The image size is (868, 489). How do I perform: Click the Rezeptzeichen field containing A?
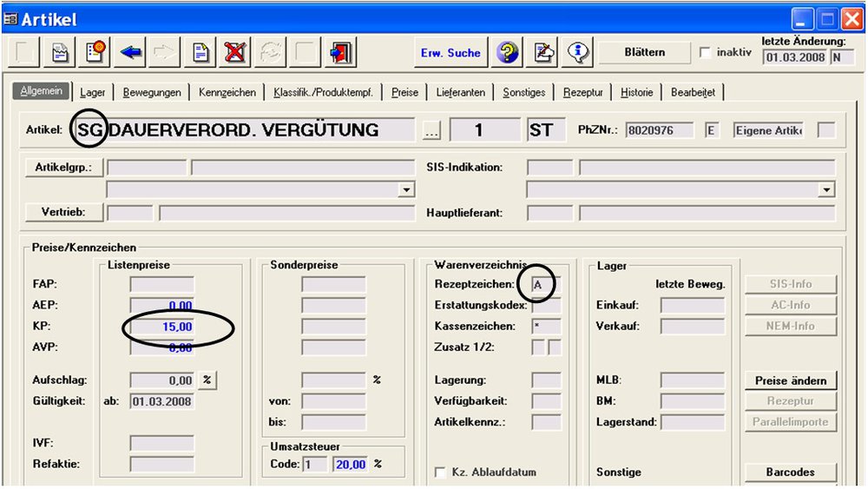(546, 284)
